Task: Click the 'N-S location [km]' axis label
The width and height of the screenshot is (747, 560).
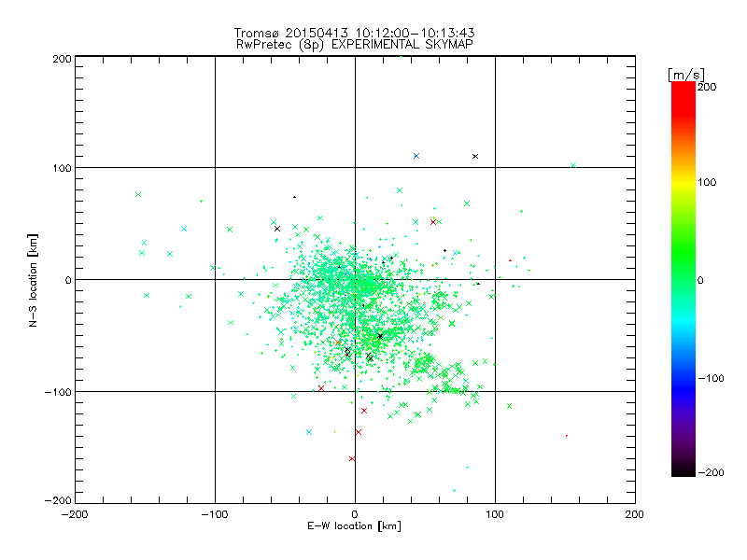Action: 33,281
